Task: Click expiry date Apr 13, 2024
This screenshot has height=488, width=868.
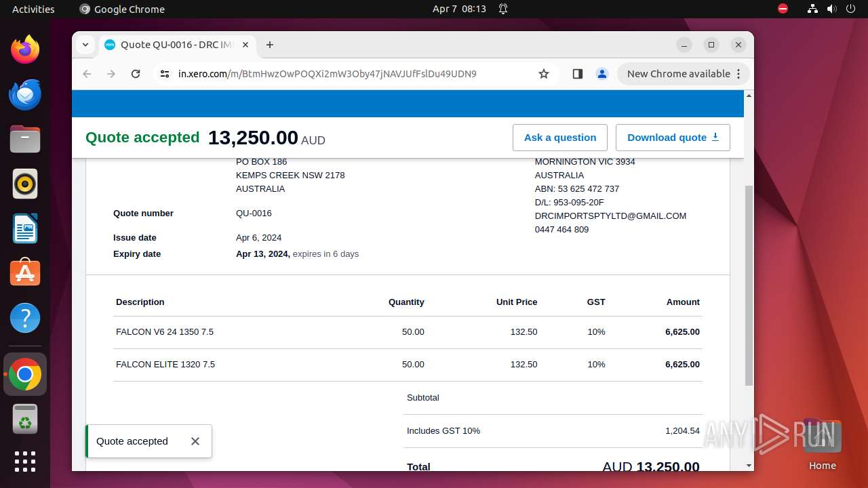Action: coord(262,254)
